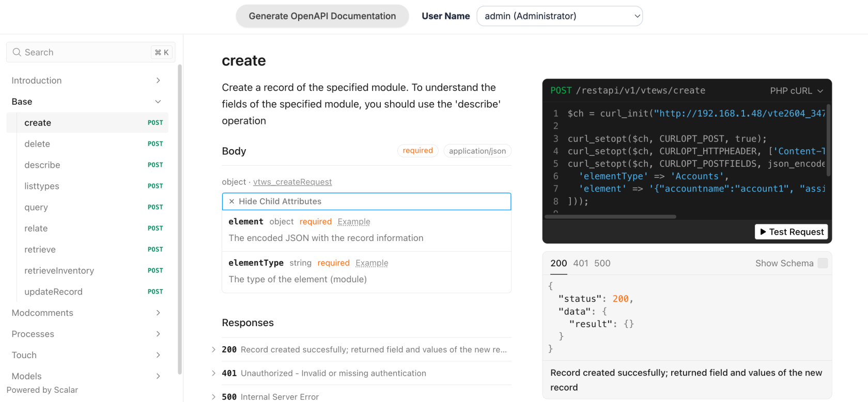Click the ⌘ K shortcut badge
This screenshot has height=402, width=868.
coord(162,52)
